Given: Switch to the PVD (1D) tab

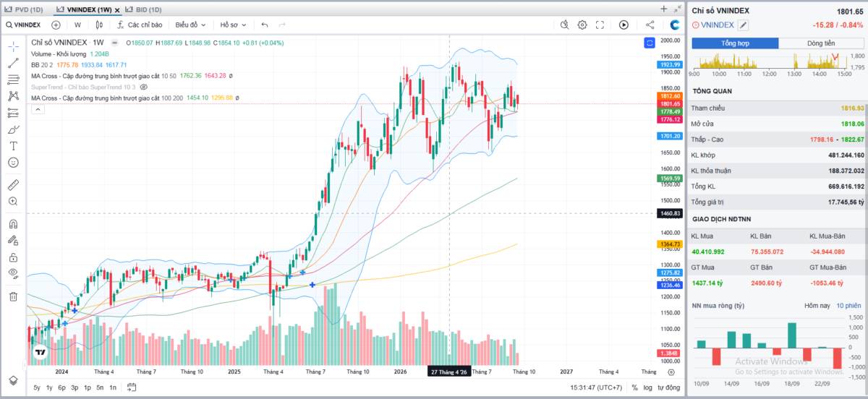Looking at the screenshot, I should [x=24, y=9].
